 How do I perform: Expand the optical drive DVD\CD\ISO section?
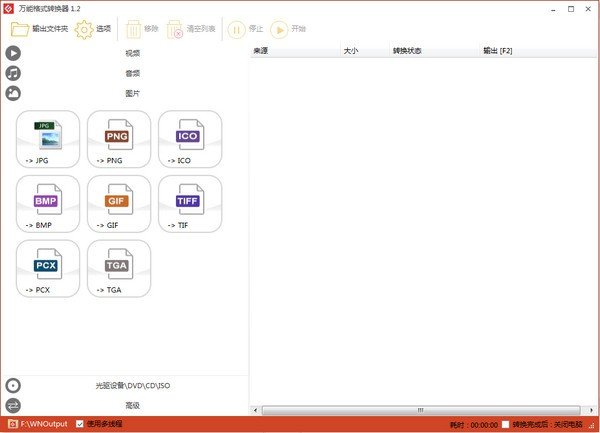(132, 385)
